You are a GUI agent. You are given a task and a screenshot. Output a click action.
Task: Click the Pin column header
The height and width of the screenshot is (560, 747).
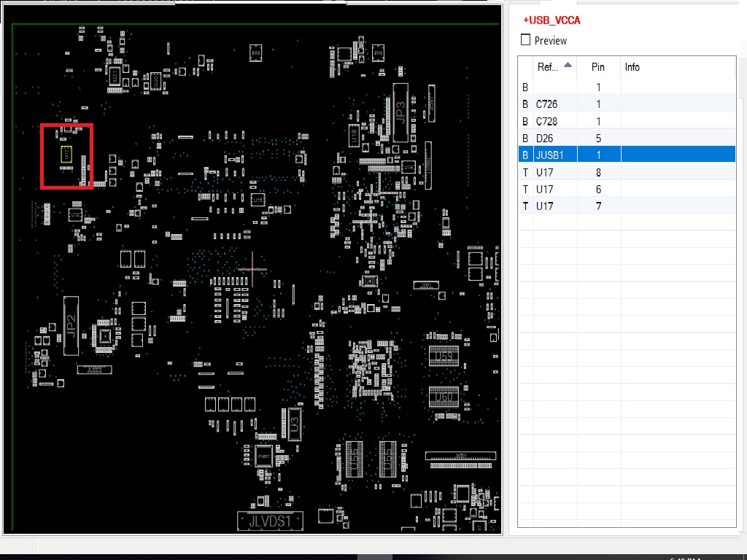598,67
